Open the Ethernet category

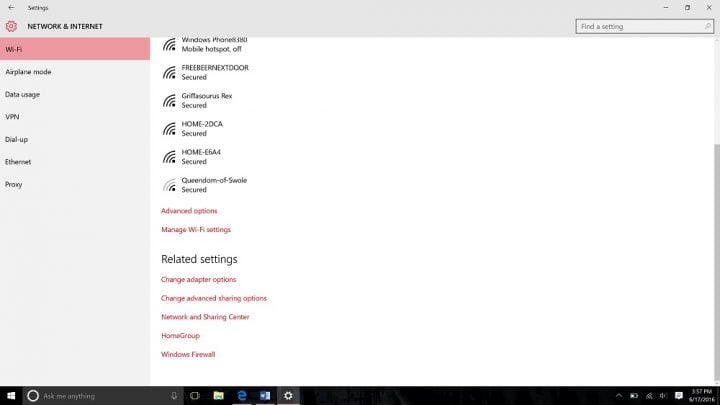[75, 162]
